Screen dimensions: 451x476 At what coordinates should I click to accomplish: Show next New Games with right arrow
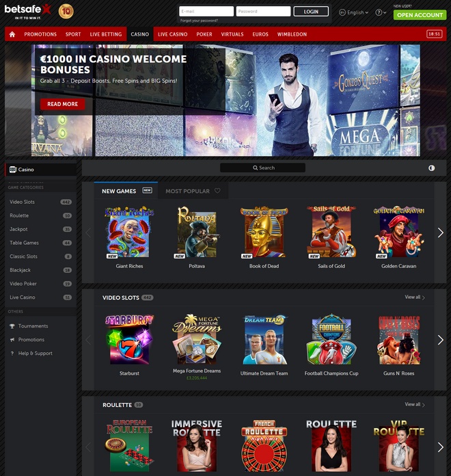click(440, 233)
